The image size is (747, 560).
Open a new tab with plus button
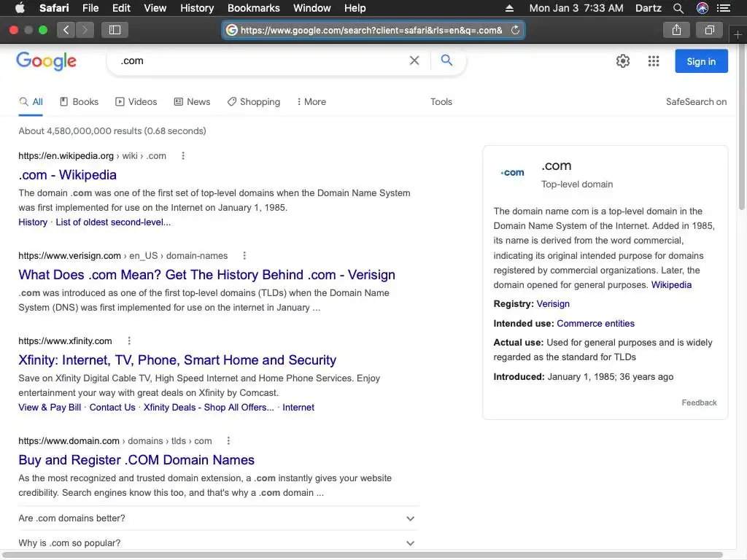coord(738,35)
